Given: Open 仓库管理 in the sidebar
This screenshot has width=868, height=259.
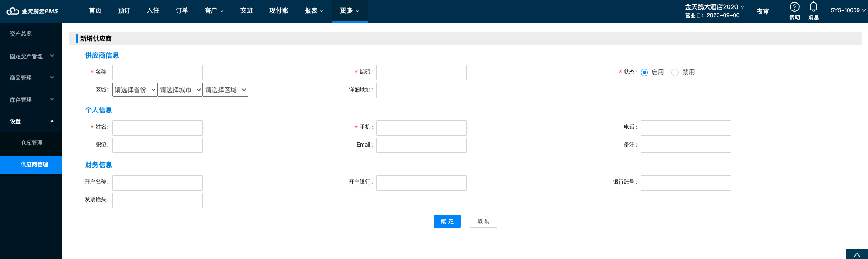Looking at the screenshot, I should coord(31,143).
